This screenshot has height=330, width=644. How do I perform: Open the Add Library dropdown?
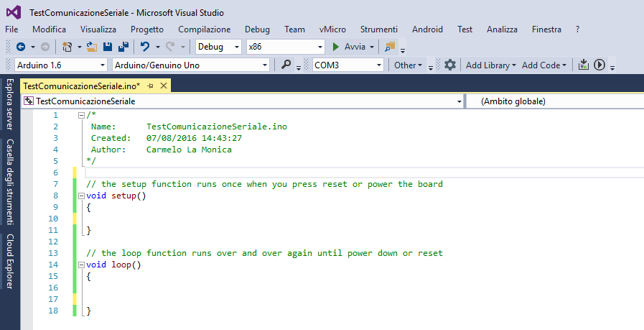(x=491, y=65)
